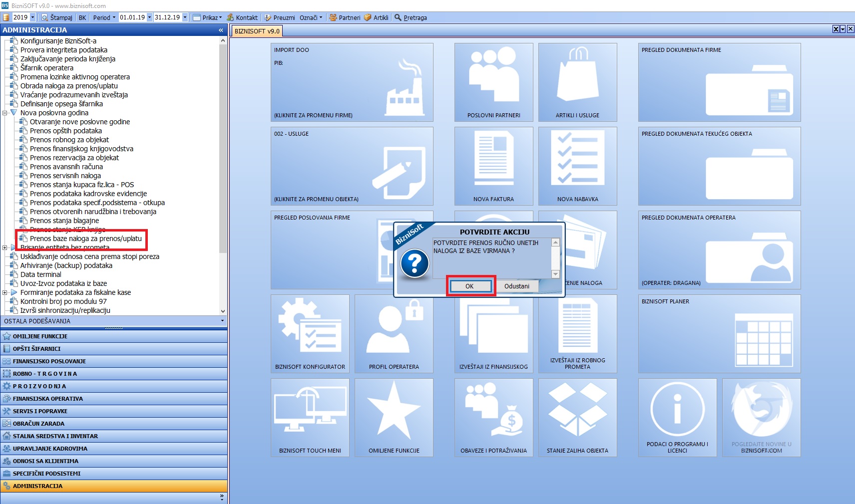Expand Formiranje podataka za fiskalne kase

point(5,292)
